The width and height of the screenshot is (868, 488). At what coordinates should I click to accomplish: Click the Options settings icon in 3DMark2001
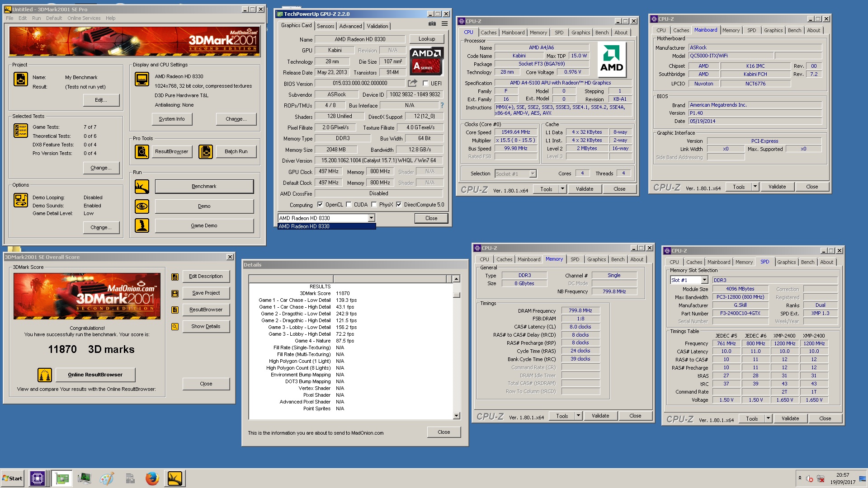click(21, 200)
